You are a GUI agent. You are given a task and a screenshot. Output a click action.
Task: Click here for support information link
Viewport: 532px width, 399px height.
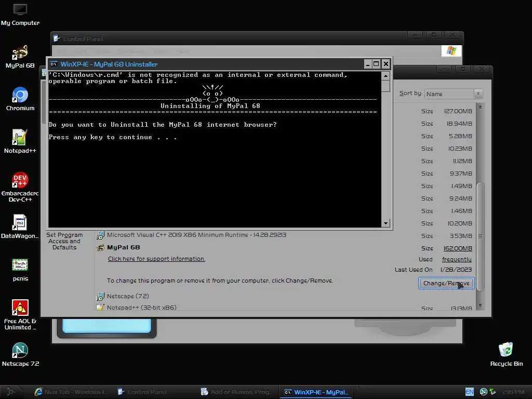click(156, 259)
